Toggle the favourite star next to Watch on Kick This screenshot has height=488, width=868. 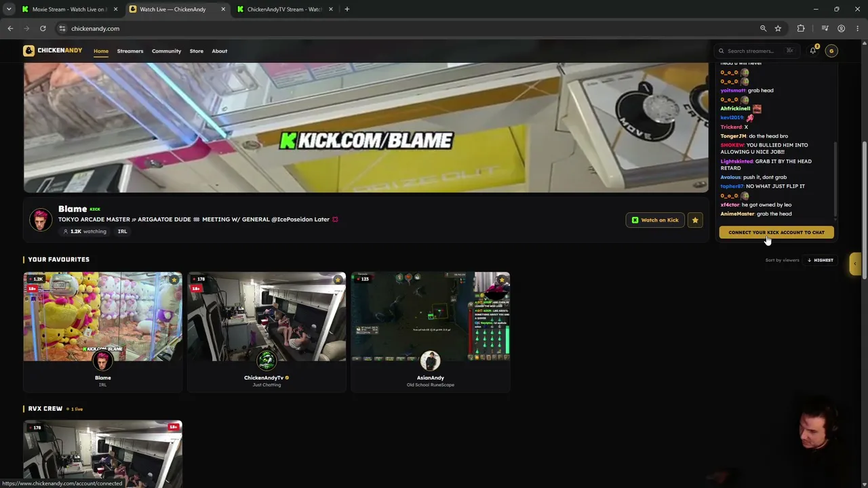point(695,220)
